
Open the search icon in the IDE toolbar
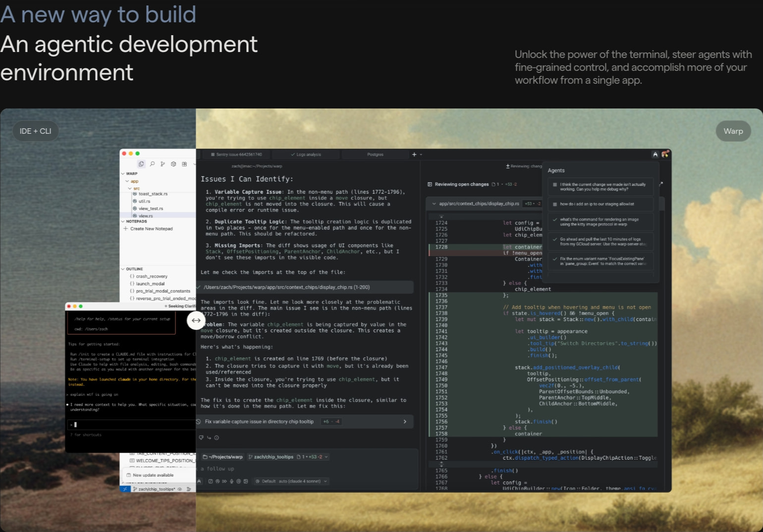(152, 164)
